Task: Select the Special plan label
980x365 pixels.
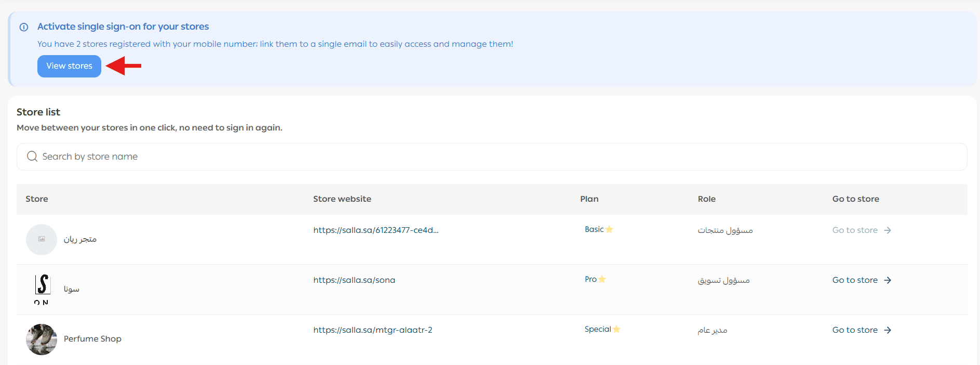Action: pos(598,329)
